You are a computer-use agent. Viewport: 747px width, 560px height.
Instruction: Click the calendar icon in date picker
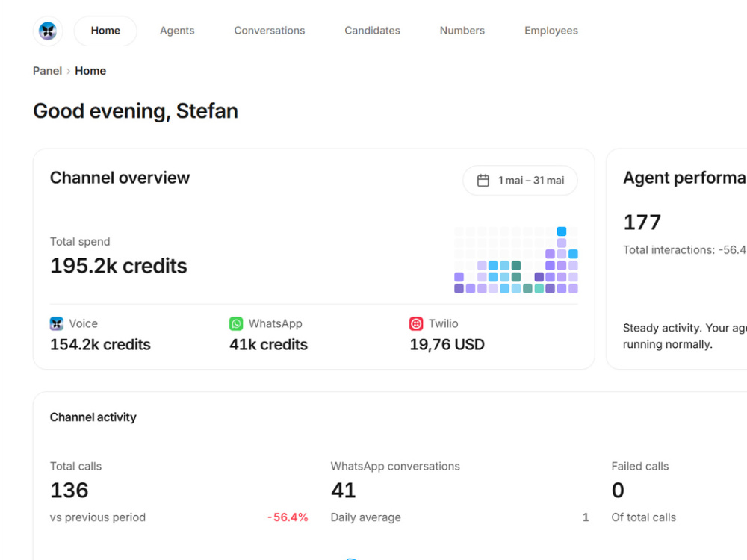[483, 181]
